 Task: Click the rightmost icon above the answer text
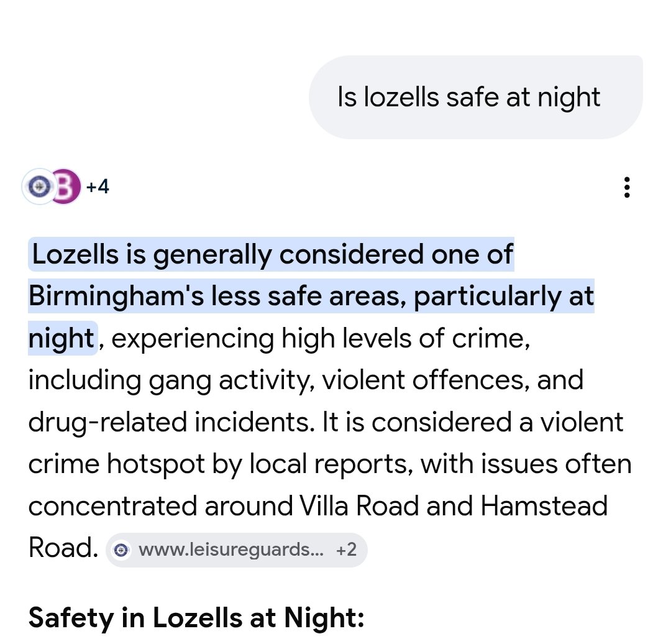pos(628,186)
